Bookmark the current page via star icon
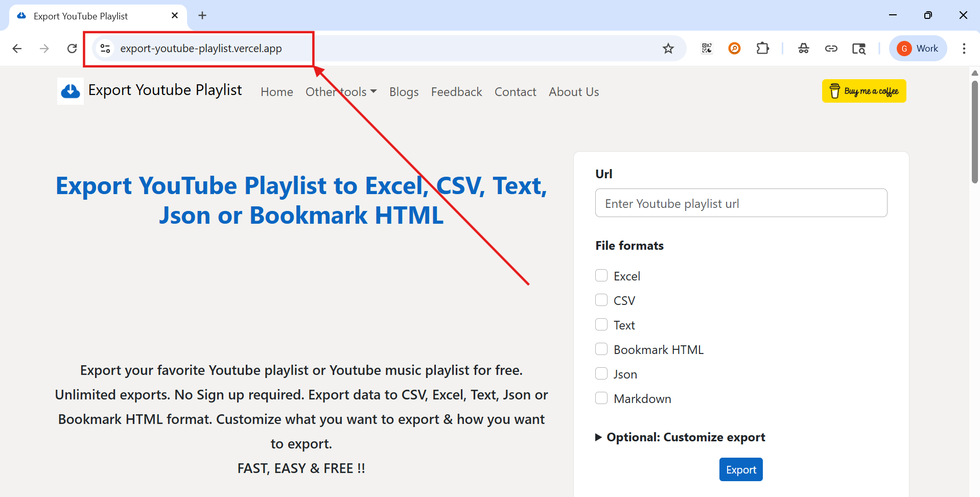Image resolution: width=980 pixels, height=497 pixels. click(668, 48)
